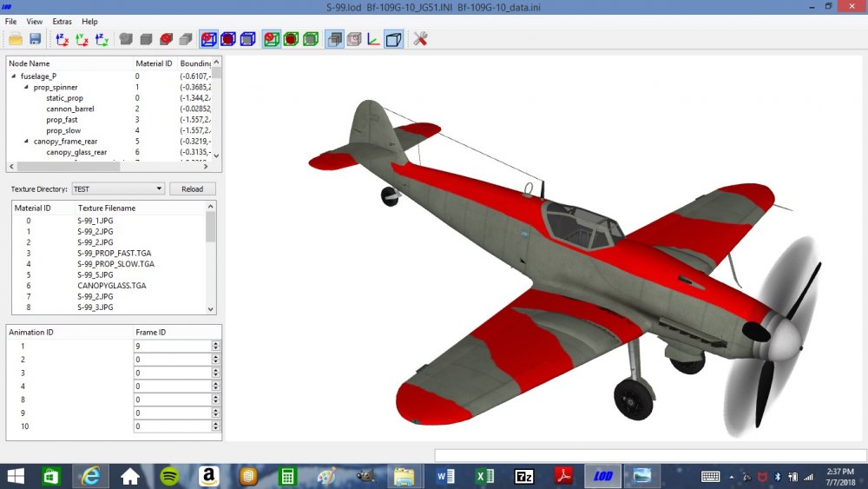
Task: Switch to the ZY axis view
Action: pos(102,39)
